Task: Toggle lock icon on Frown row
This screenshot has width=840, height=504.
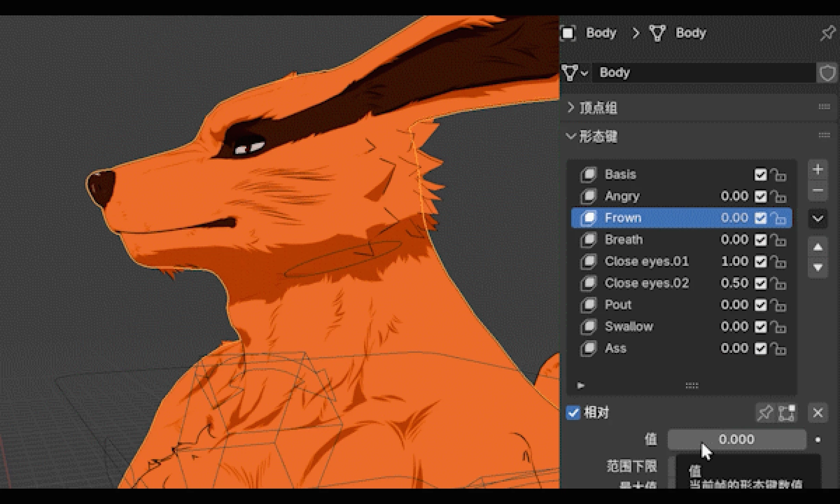Action: (x=778, y=218)
